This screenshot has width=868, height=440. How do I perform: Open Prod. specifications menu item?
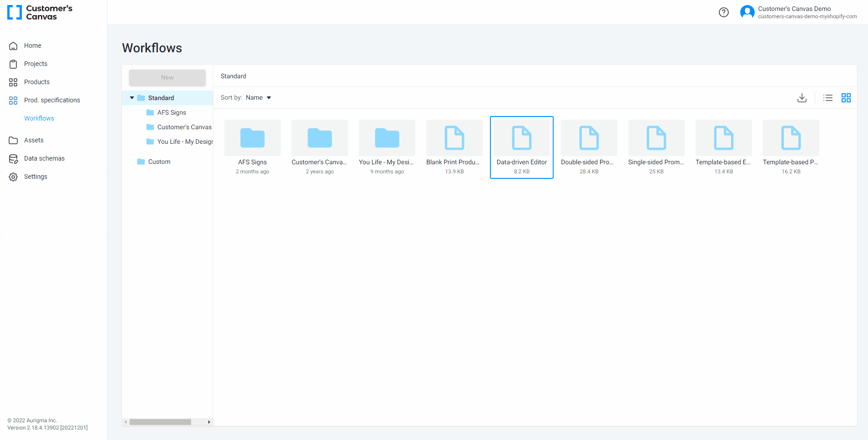[x=52, y=100]
